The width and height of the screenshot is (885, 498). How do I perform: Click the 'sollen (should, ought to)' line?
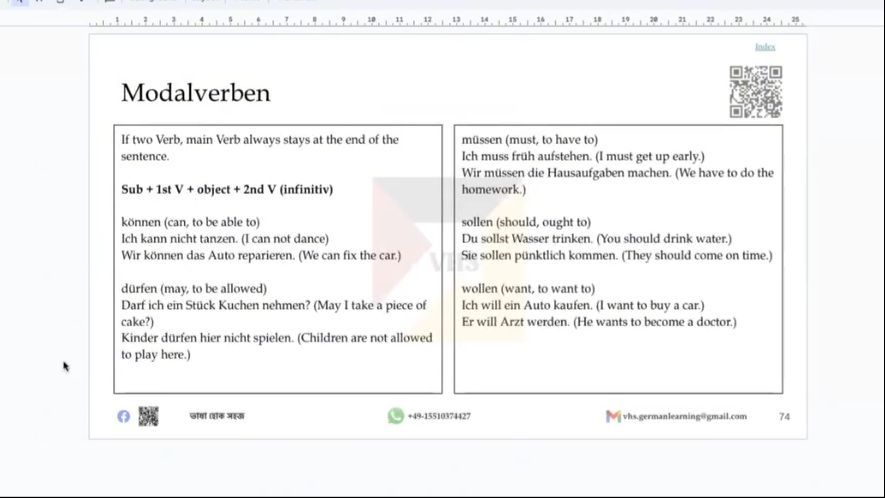tap(526, 222)
